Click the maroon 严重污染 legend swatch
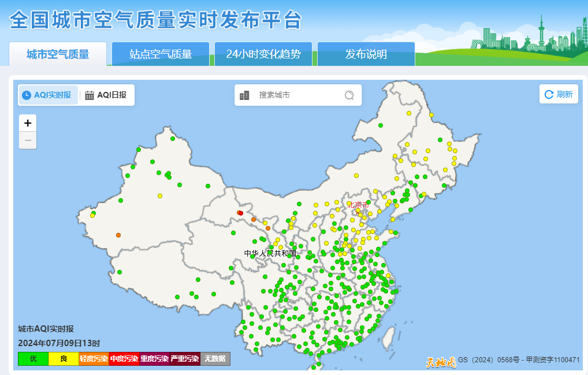 [x=185, y=359]
